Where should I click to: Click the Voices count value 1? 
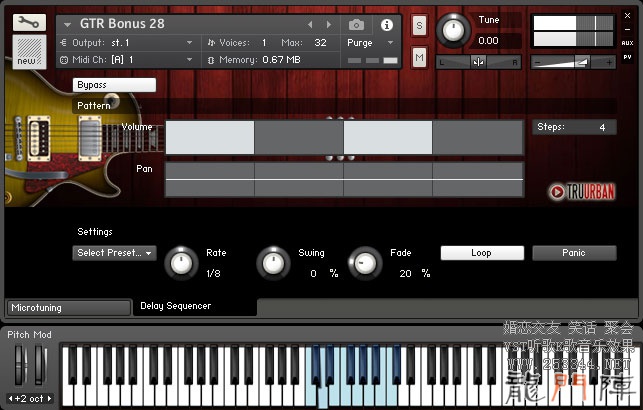tap(264, 43)
